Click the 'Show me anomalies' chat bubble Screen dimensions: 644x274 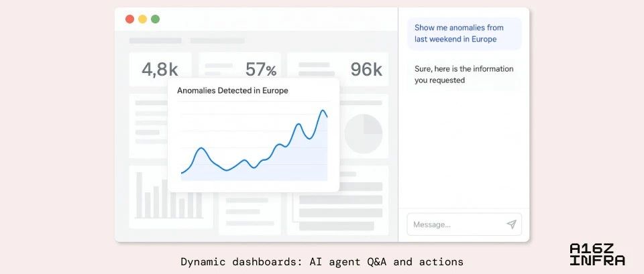point(464,33)
